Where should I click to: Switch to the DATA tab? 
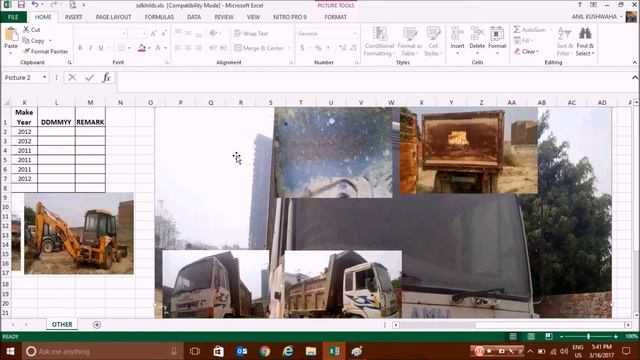pyautogui.click(x=194, y=17)
